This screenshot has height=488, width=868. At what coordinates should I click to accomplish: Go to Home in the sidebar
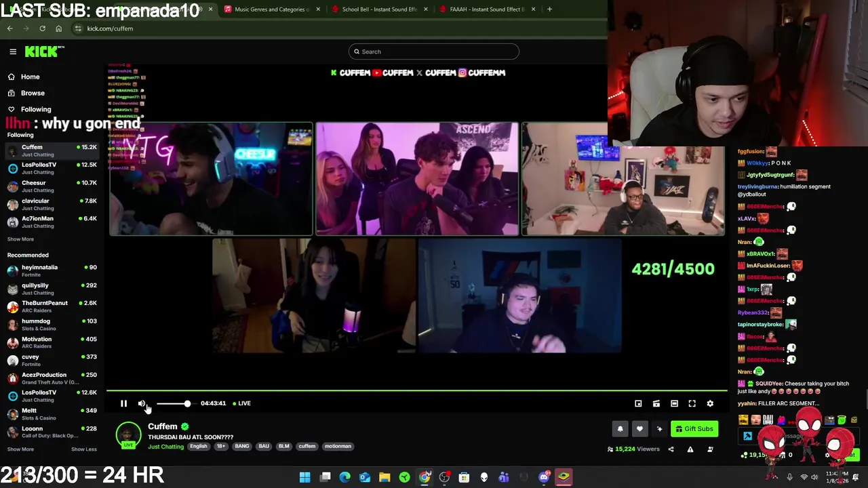[30, 77]
